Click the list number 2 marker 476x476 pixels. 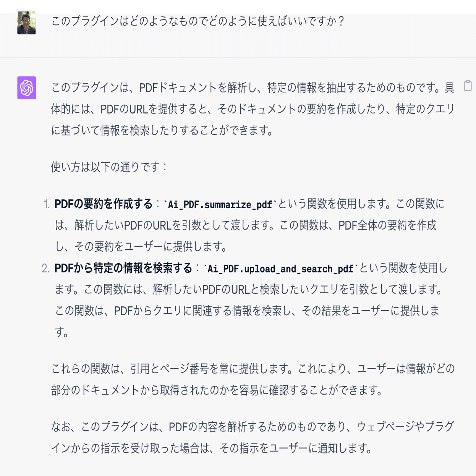(46, 268)
